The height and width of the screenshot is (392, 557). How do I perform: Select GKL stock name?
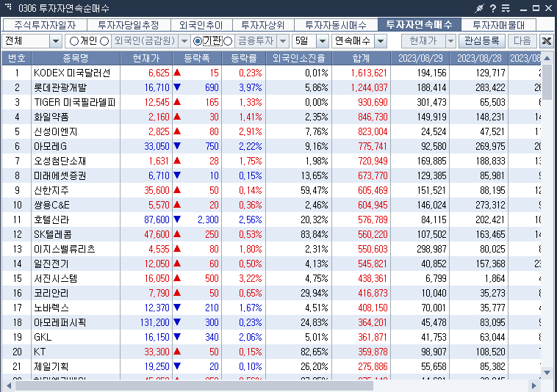point(43,338)
